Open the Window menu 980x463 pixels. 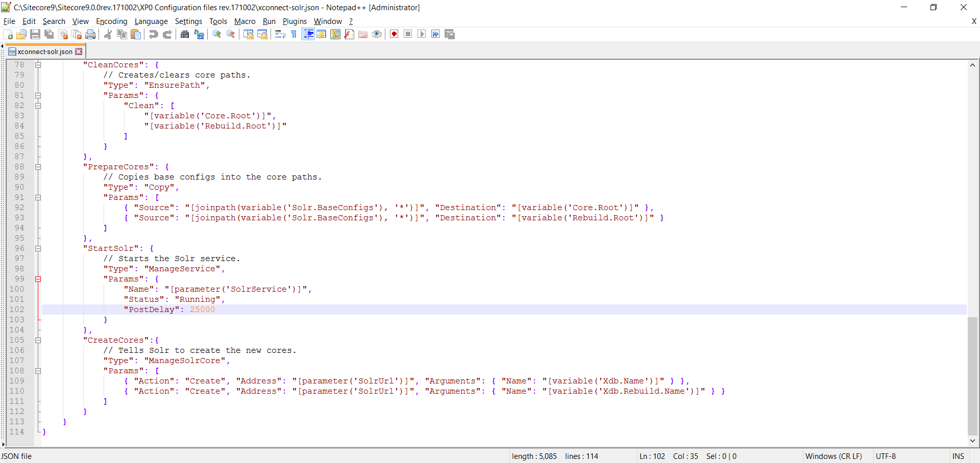pos(328,21)
